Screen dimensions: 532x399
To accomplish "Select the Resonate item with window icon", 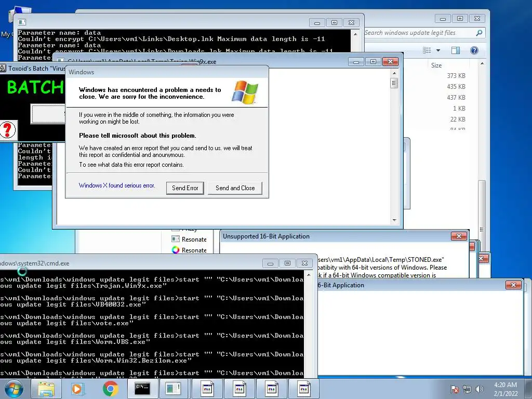I will tap(189, 239).
